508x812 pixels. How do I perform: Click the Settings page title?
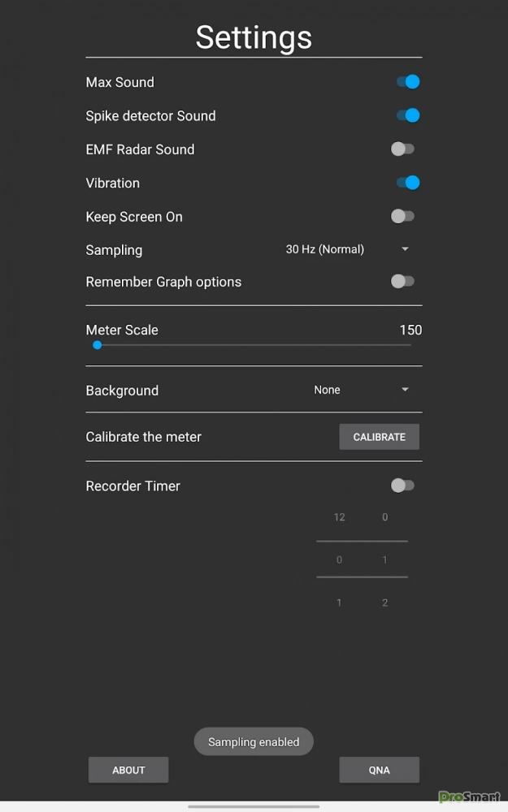tap(254, 37)
